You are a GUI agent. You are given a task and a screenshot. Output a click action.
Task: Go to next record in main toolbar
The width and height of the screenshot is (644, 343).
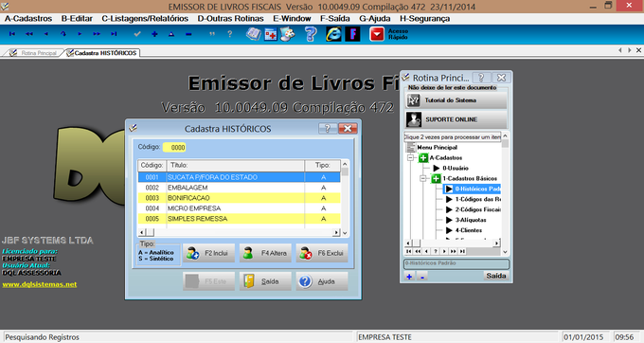click(80, 34)
